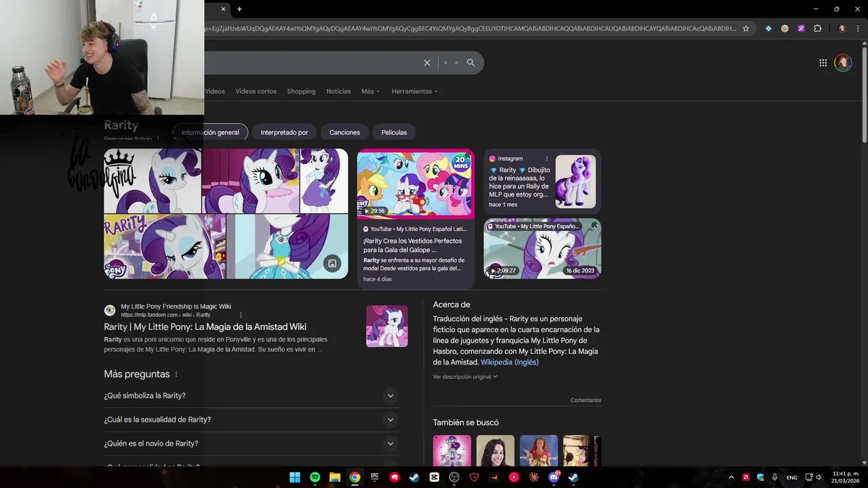Switch to the Shopping tab
The width and height of the screenshot is (868, 488).
click(x=301, y=91)
